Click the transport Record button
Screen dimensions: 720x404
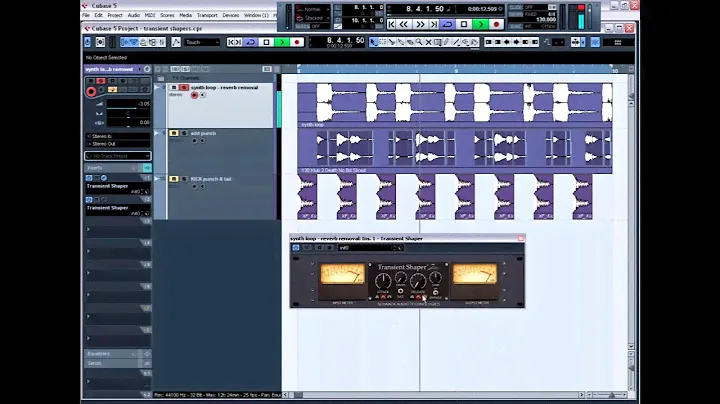point(496,24)
